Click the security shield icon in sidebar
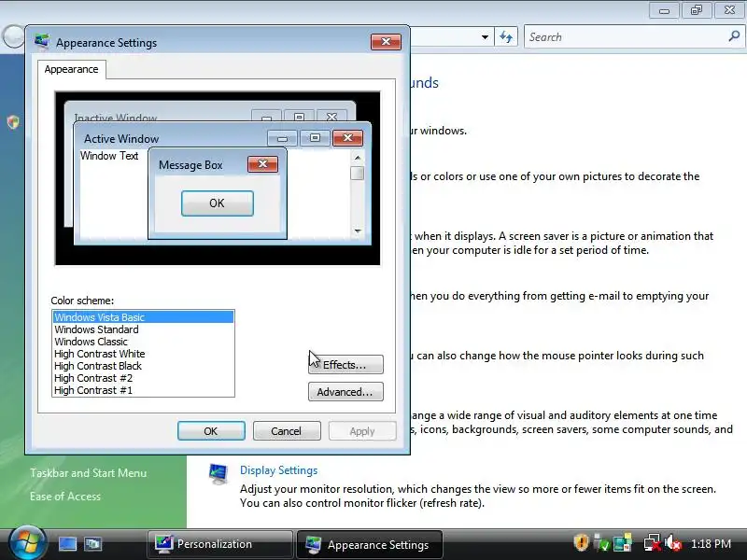The height and width of the screenshot is (560, 747). 13,122
